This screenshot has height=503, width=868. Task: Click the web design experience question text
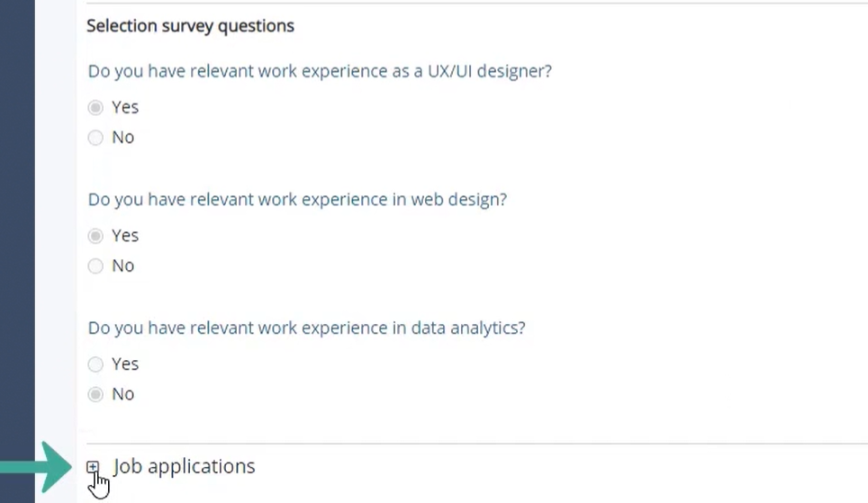[297, 200]
